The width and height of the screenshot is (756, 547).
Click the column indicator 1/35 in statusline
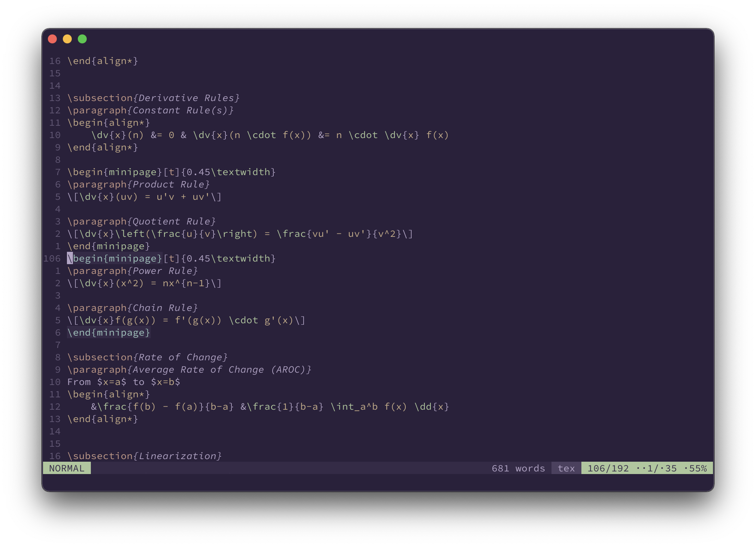click(661, 468)
